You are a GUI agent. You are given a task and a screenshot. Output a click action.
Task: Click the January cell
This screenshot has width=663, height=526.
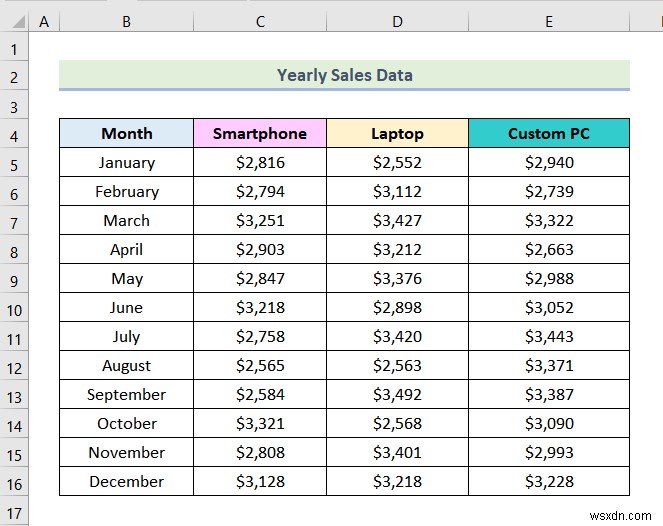pos(127,163)
